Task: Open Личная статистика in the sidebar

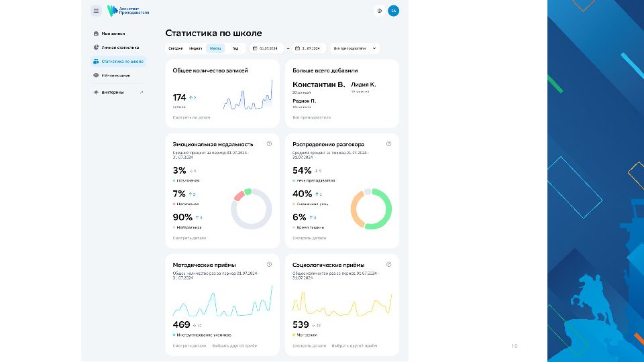Action: pyautogui.click(x=119, y=48)
